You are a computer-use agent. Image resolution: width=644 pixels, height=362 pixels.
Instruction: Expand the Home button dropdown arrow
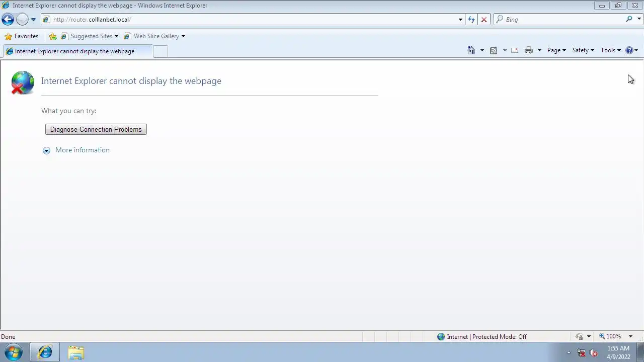482,50
